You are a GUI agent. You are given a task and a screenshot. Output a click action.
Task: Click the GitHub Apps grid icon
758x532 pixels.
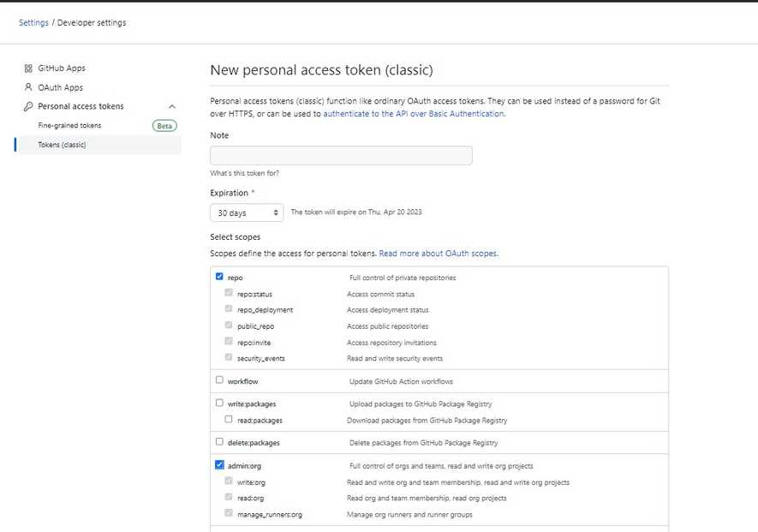coord(28,69)
